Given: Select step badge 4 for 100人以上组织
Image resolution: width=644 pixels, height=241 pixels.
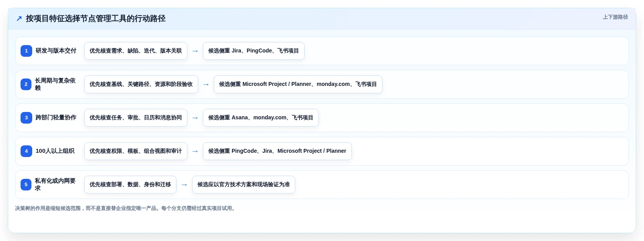Looking at the screenshot, I should pos(26,151).
